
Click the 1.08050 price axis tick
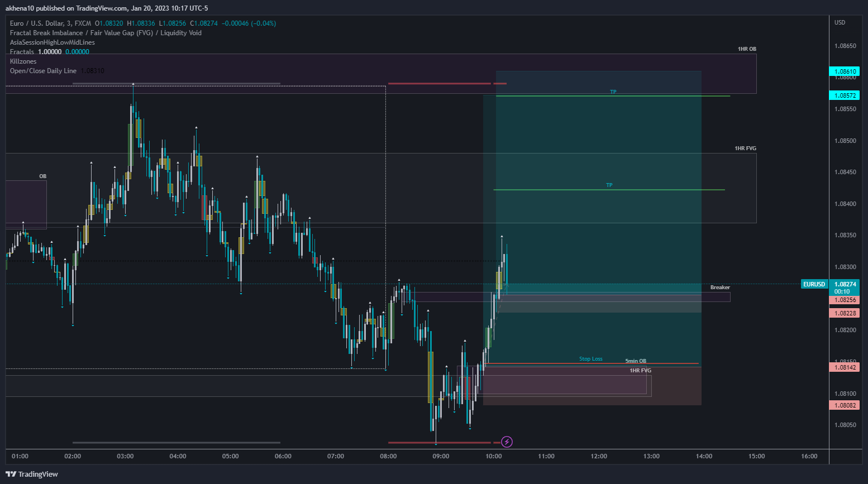tap(845, 425)
